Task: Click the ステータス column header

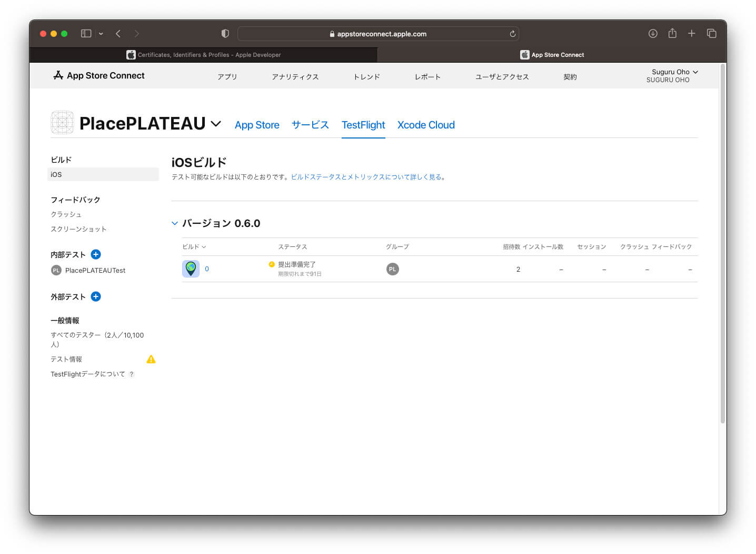Action: pyautogui.click(x=293, y=246)
